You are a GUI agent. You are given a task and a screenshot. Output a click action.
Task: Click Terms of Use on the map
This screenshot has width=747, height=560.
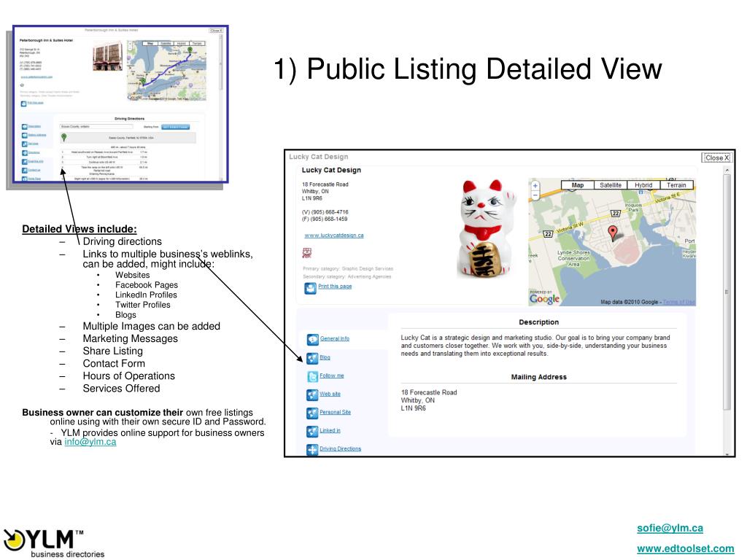(x=679, y=302)
